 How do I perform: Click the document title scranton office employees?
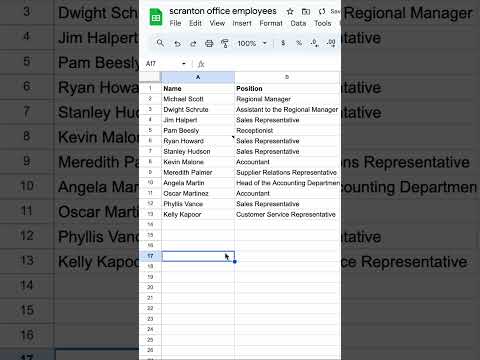pyautogui.click(x=223, y=11)
